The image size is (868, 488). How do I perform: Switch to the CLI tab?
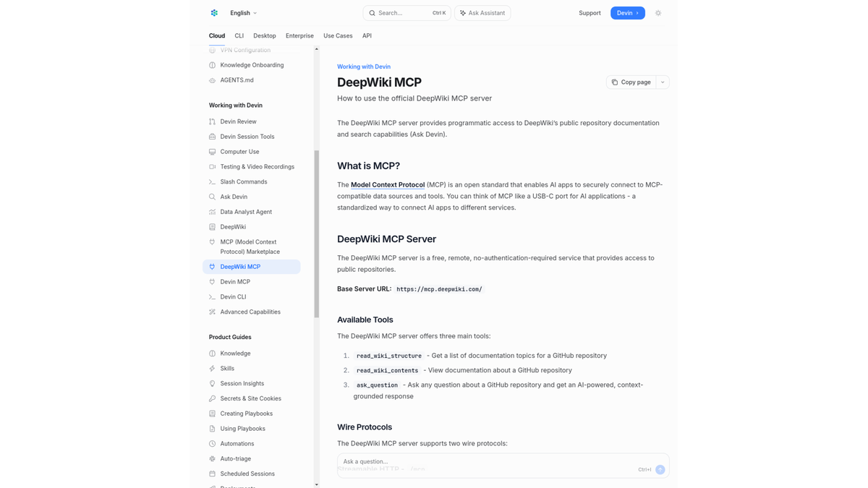[x=239, y=35]
